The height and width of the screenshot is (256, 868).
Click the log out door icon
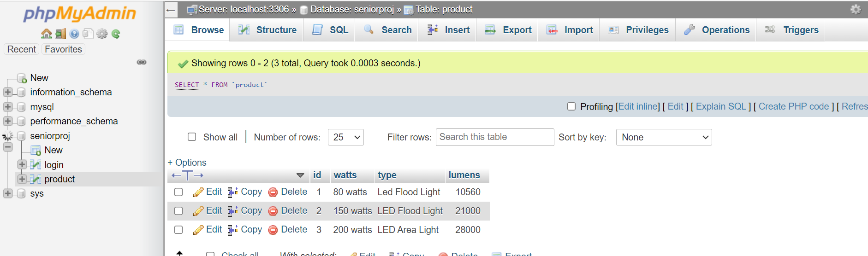pos(60,34)
